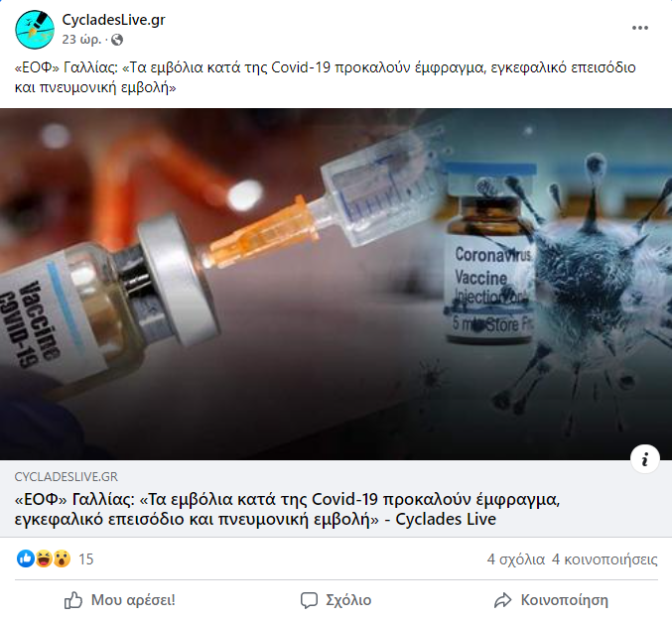The width and height of the screenshot is (672, 619).
Task: Click the Haha laughing reaction icon
Action: coord(44,558)
